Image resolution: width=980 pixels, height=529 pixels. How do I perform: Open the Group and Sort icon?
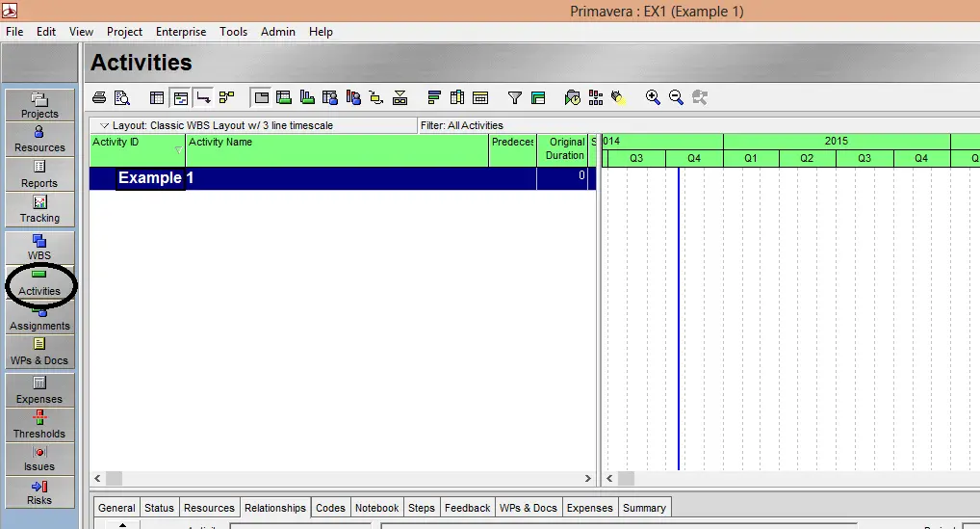[538, 97]
